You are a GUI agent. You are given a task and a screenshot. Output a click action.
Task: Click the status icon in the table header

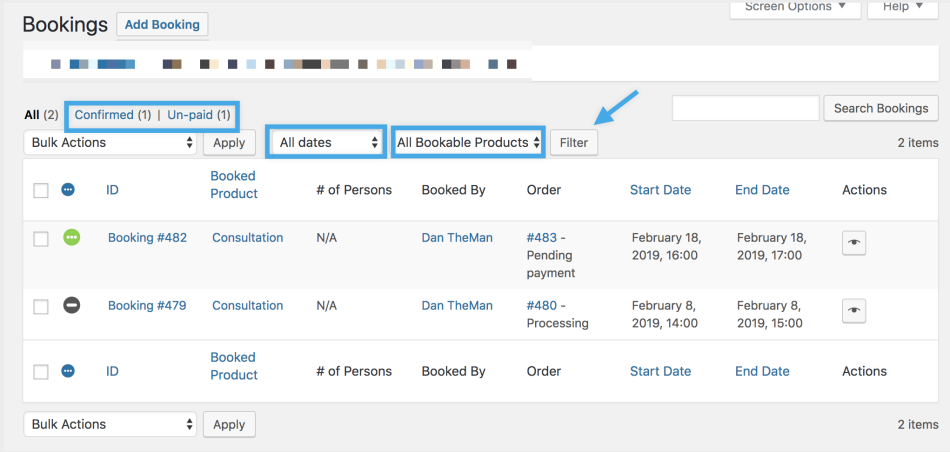[x=68, y=189]
